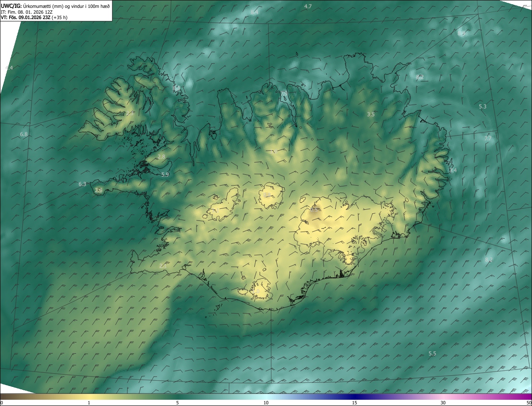Screen dimensions: 532x406
Task: Click the 6.8 value label on the map
Action: (24, 134)
